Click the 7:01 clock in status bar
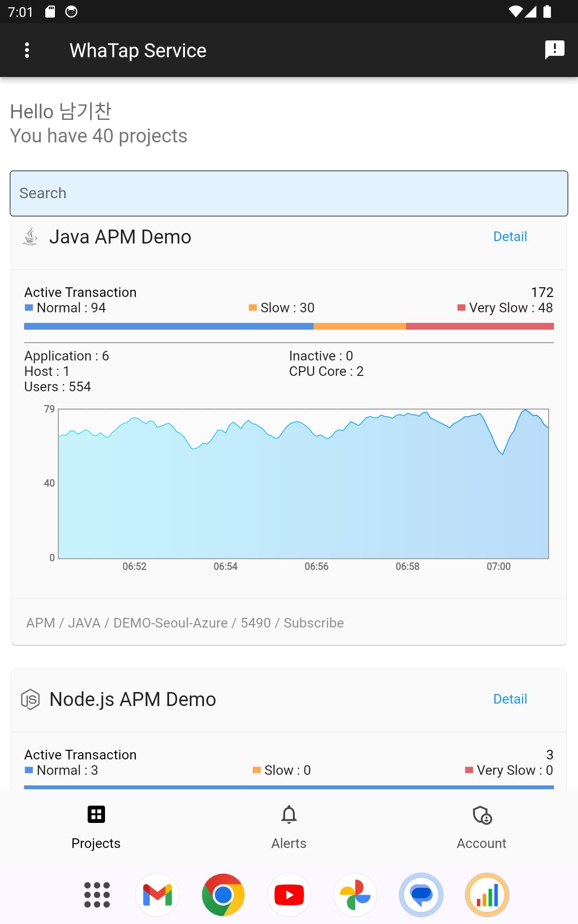Viewport: 578px width, 924px height. coord(21,12)
